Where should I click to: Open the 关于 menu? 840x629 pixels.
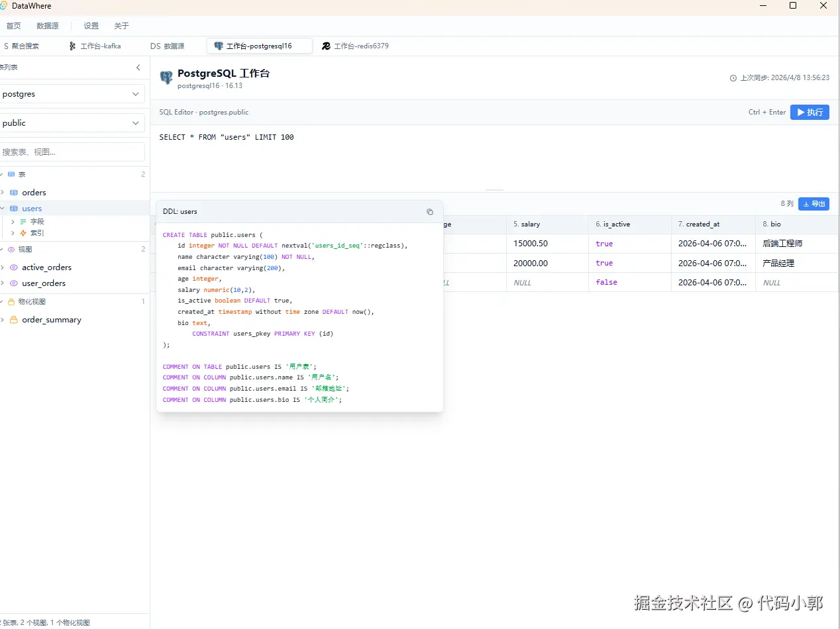pos(121,26)
